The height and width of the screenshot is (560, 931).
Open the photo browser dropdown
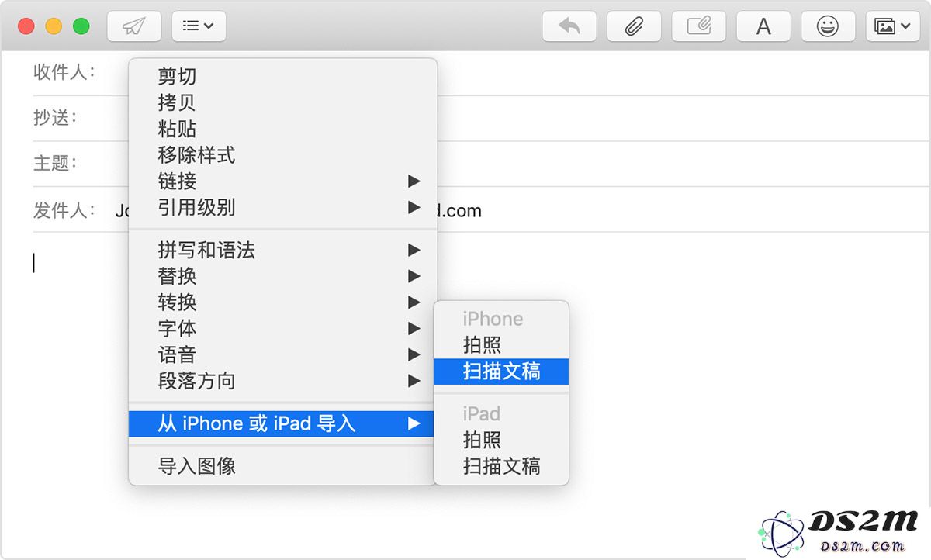click(x=893, y=26)
